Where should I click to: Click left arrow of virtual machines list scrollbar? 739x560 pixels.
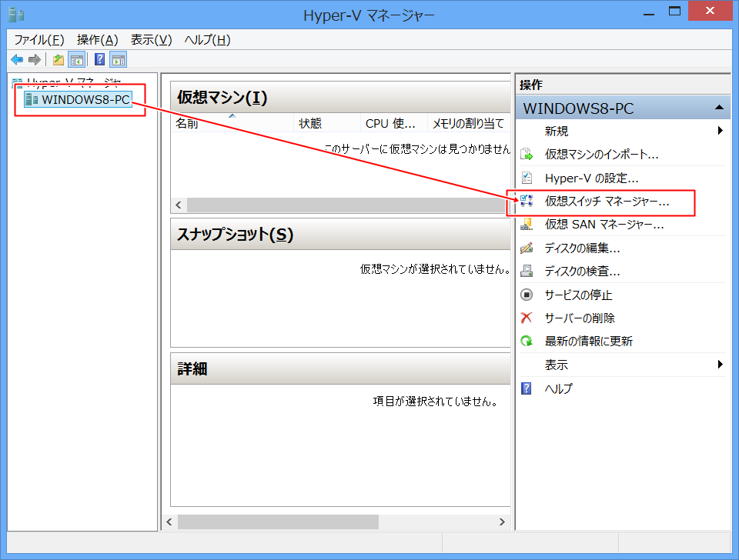pos(179,205)
